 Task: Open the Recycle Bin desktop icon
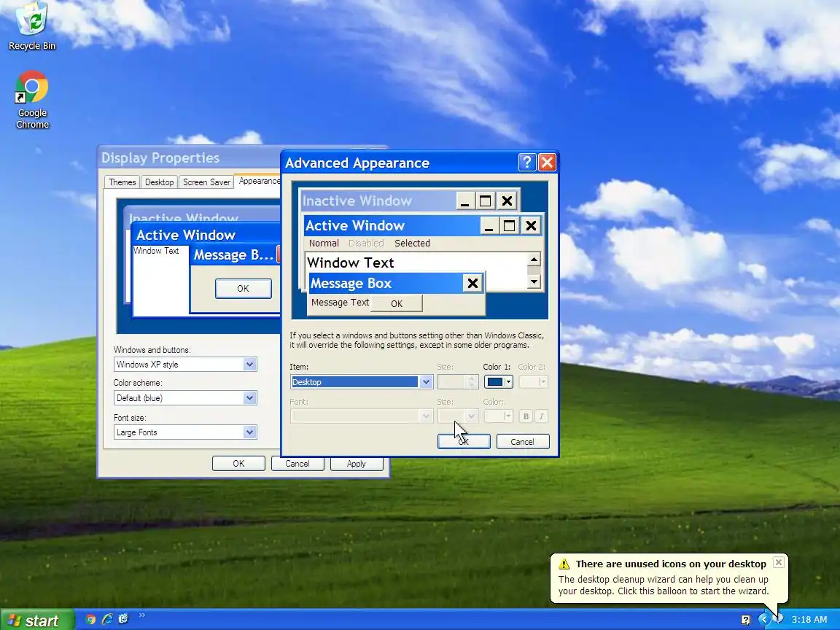pyautogui.click(x=32, y=27)
